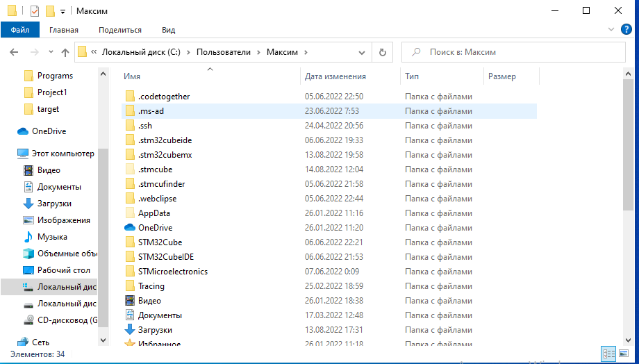The image size is (639, 364).
Task: Click the Back navigation arrow
Action: [14, 52]
